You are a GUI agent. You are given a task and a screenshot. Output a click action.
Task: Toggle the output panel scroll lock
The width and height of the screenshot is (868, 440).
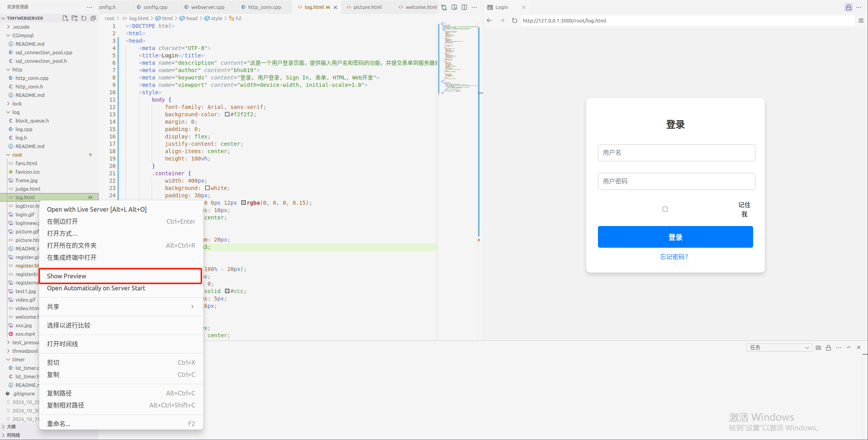point(828,348)
